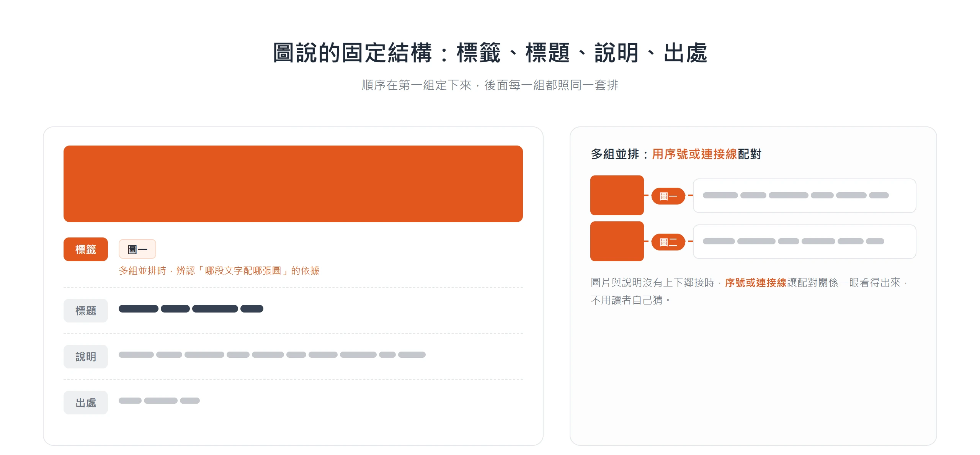Select the second small orange thumbnail

(x=617, y=241)
